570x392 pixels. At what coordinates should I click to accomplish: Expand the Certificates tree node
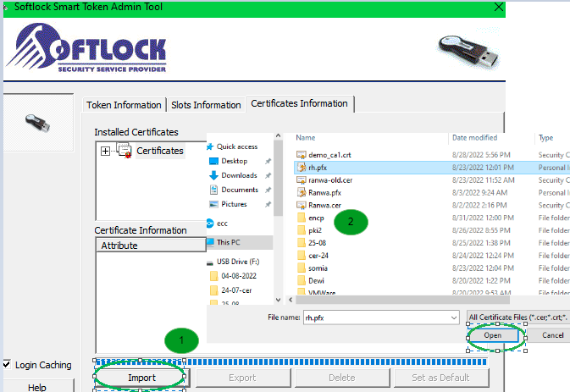pos(105,151)
